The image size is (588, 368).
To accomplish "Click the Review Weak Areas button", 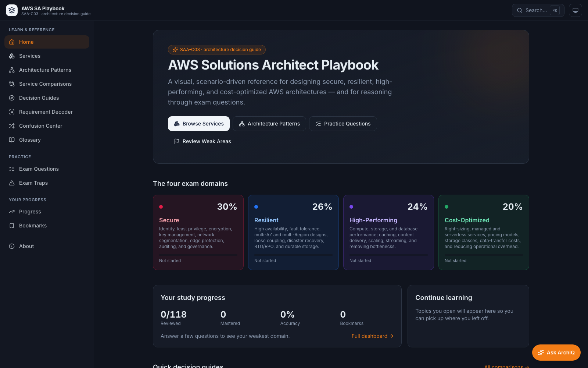I will [x=202, y=141].
